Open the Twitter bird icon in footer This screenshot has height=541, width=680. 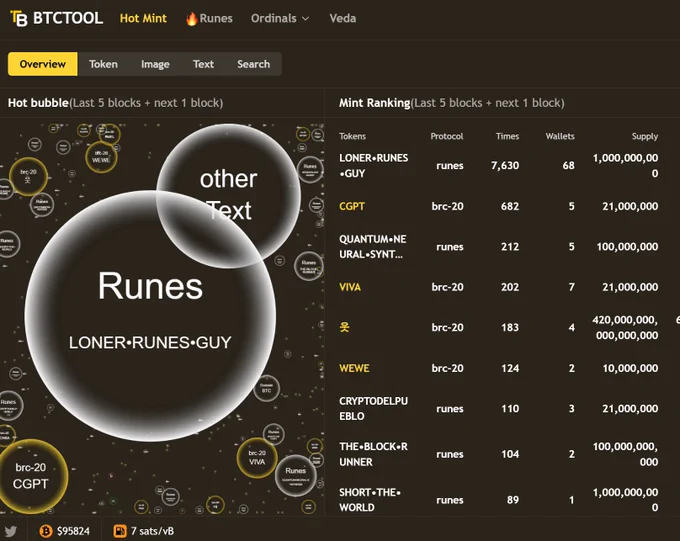click(10, 531)
